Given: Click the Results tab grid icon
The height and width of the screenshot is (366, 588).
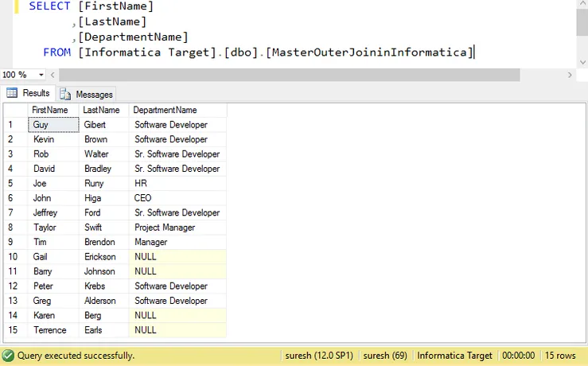Looking at the screenshot, I should point(13,93).
